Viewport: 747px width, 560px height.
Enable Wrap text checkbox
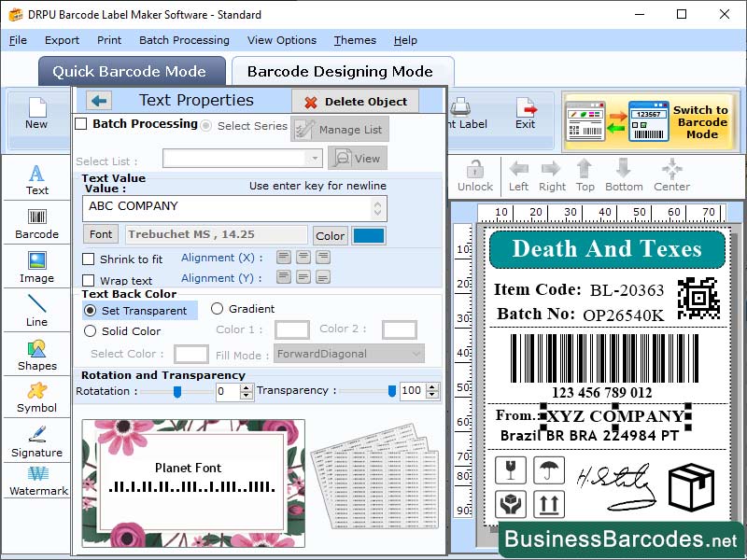click(x=88, y=280)
